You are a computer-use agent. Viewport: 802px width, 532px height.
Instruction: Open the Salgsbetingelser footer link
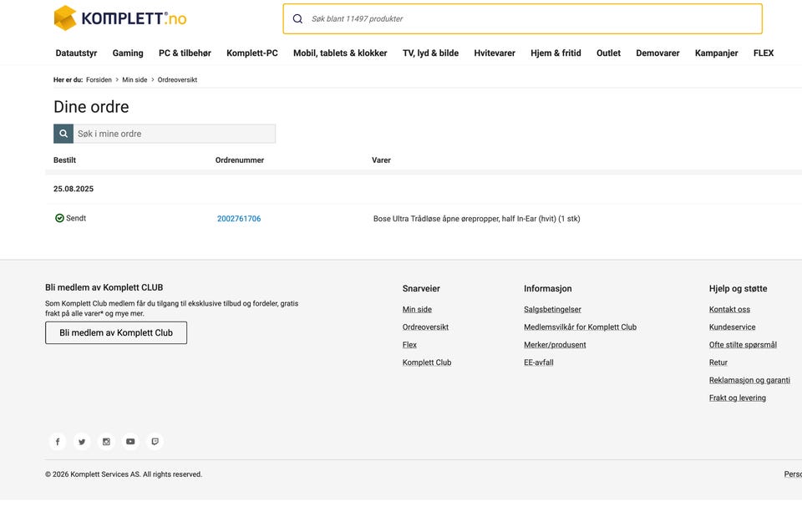[x=552, y=310]
